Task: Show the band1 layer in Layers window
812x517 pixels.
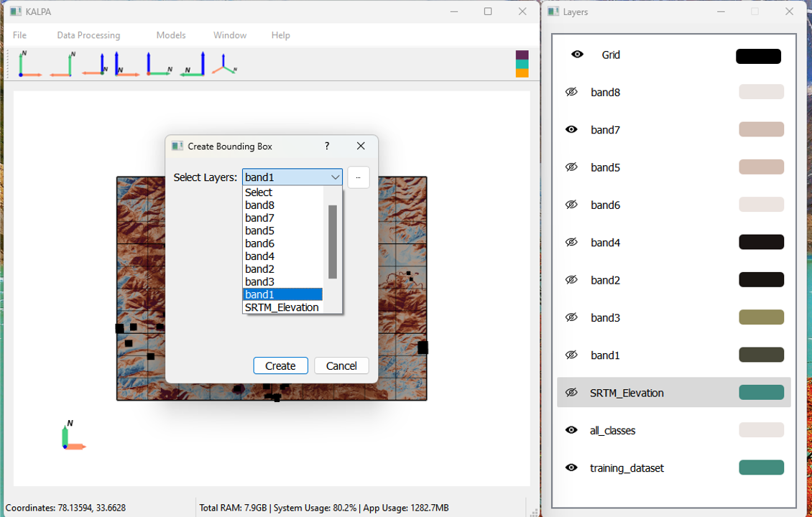Action: pos(571,355)
